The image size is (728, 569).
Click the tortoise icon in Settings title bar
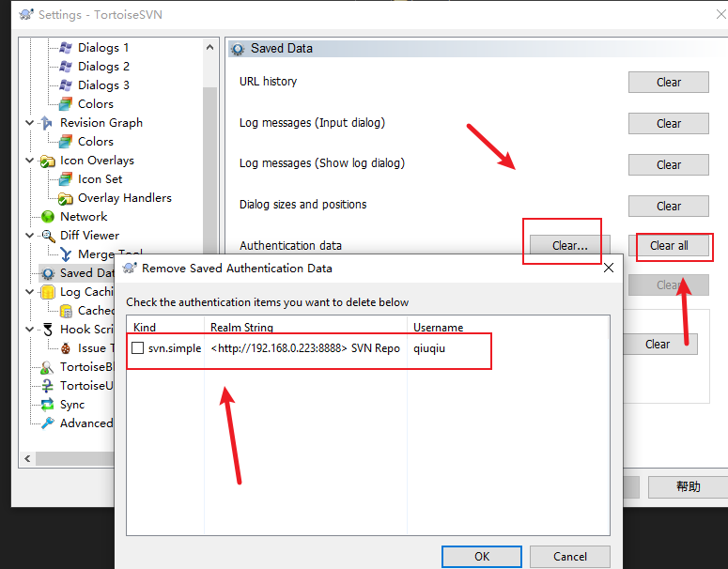point(26,14)
